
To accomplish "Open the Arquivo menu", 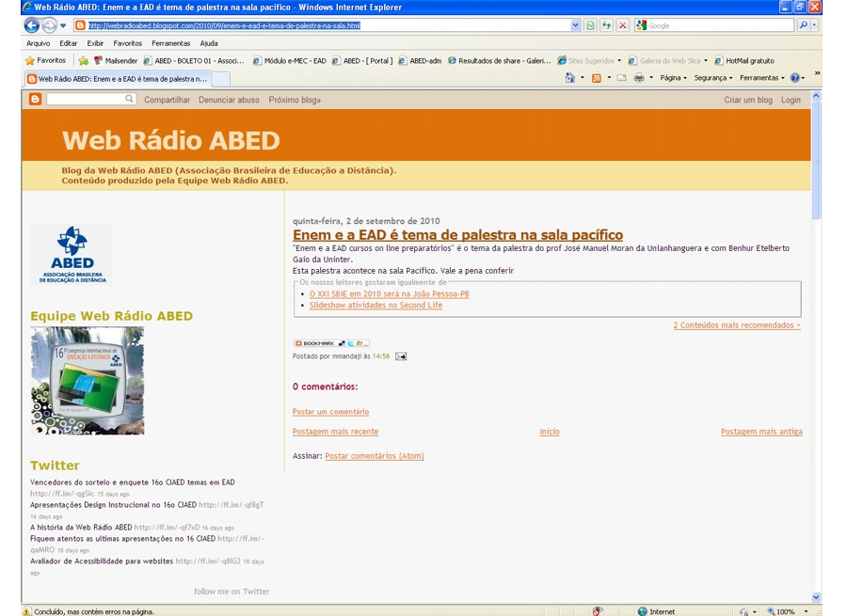I will click(39, 43).
